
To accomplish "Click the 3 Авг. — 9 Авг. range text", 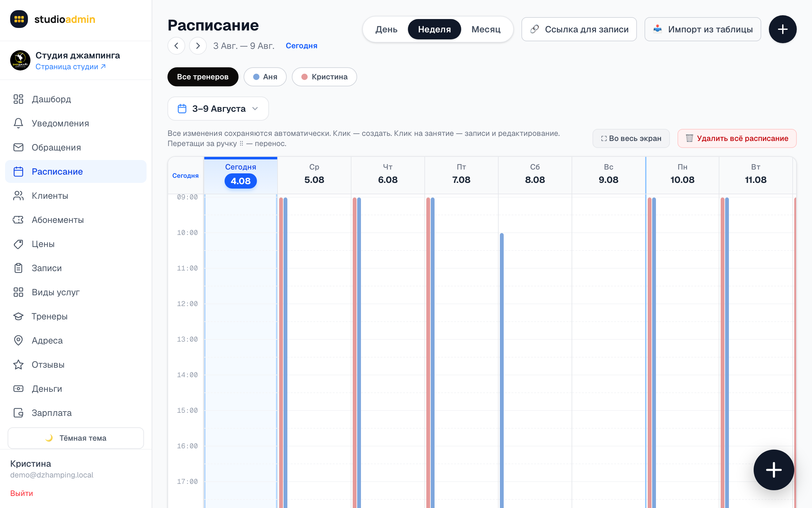I will pos(244,46).
